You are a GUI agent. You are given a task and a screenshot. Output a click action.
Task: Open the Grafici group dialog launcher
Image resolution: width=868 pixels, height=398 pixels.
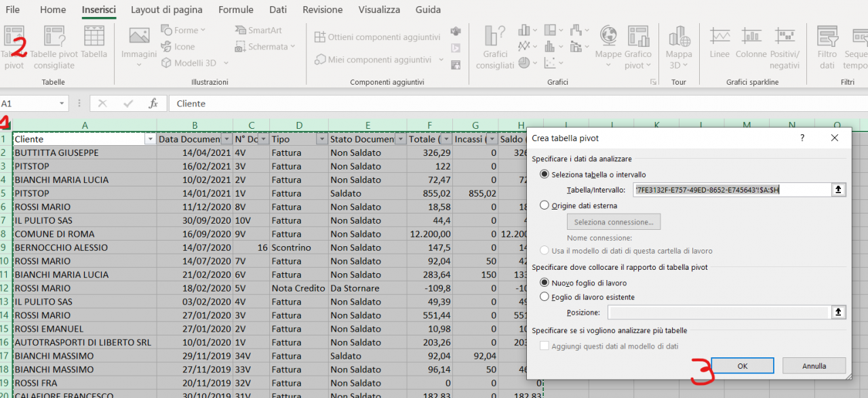pyautogui.click(x=654, y=82)
